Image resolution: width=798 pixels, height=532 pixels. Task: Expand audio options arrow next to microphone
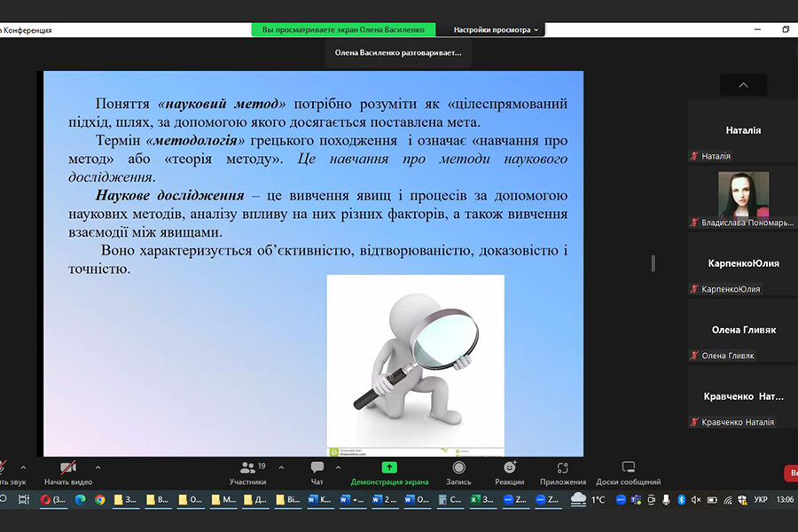(x=23, y=467)
